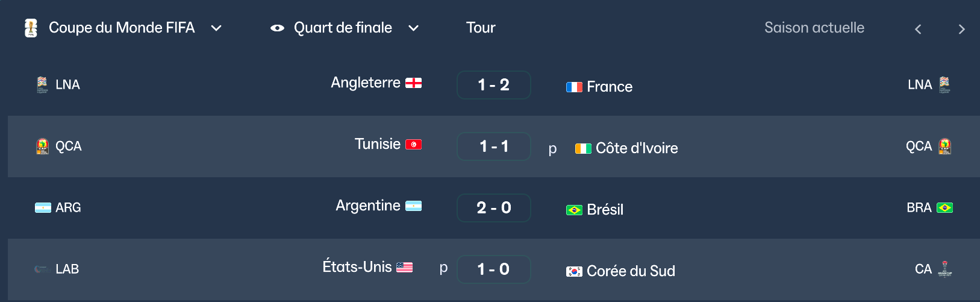980x302 pixels.
Task: Click the Côte d'Ivoire flag icon
Action: (x=583, y=148)
